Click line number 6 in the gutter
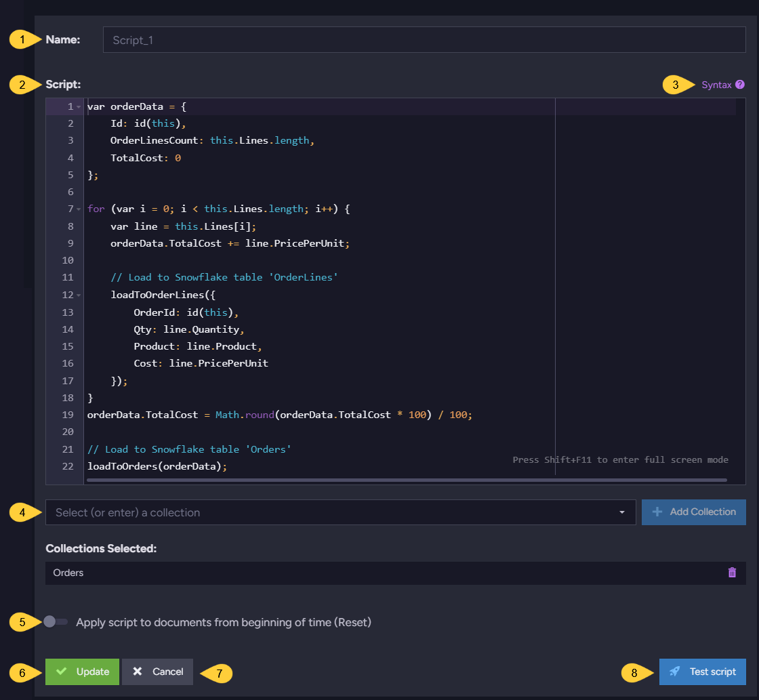 [x=70, y=192]
